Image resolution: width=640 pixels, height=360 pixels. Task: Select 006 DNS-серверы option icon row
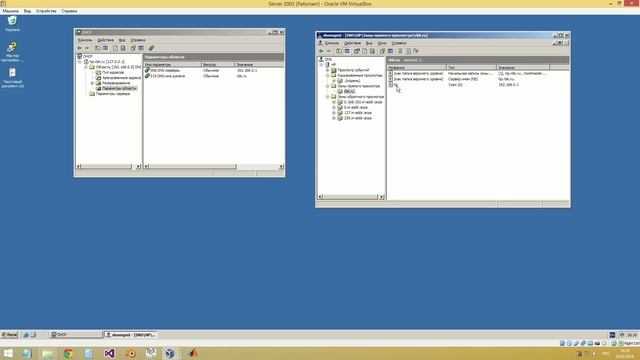point(213,70)
